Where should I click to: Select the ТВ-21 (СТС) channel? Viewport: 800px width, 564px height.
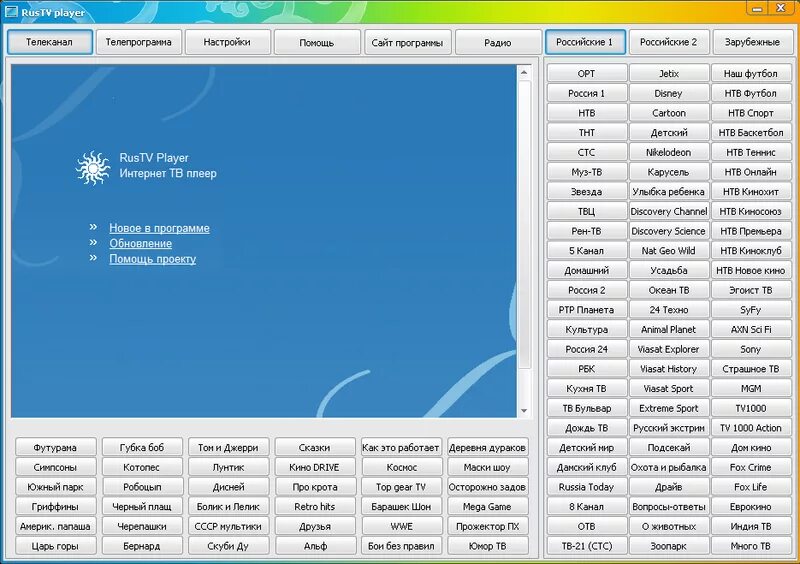pyautogui.click(x=586, y=546)
